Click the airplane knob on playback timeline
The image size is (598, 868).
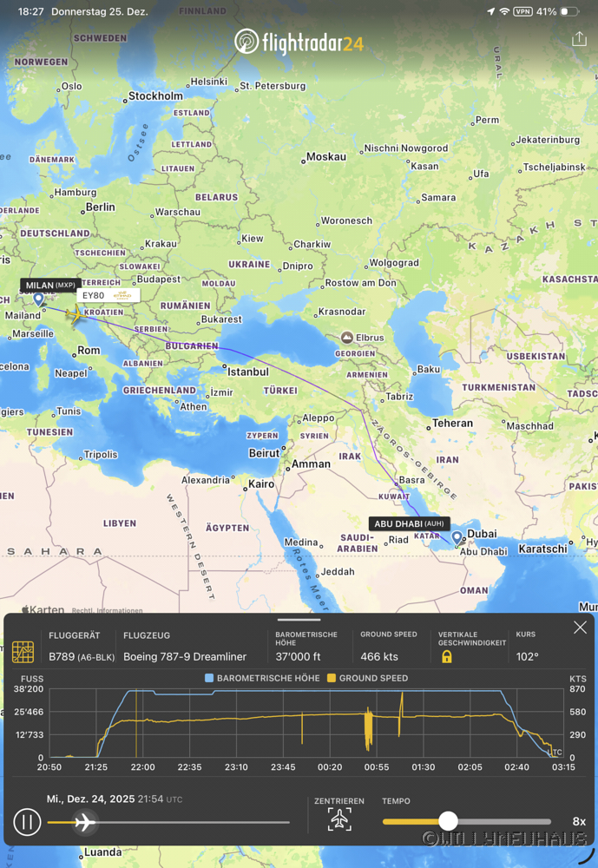tap(84, 822)
